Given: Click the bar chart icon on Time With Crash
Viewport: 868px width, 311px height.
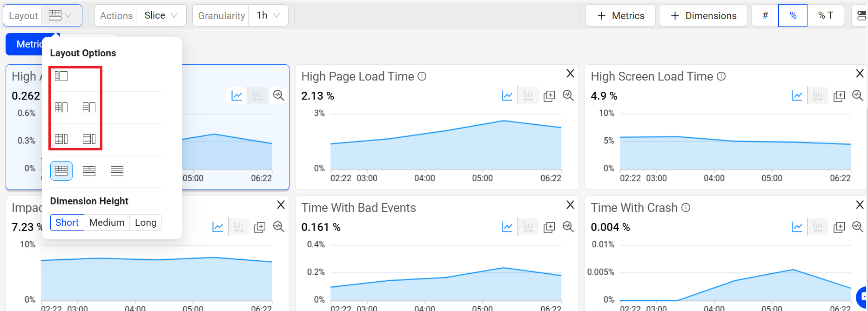Looking at the screenshot, I should click(x=818, y=227).
